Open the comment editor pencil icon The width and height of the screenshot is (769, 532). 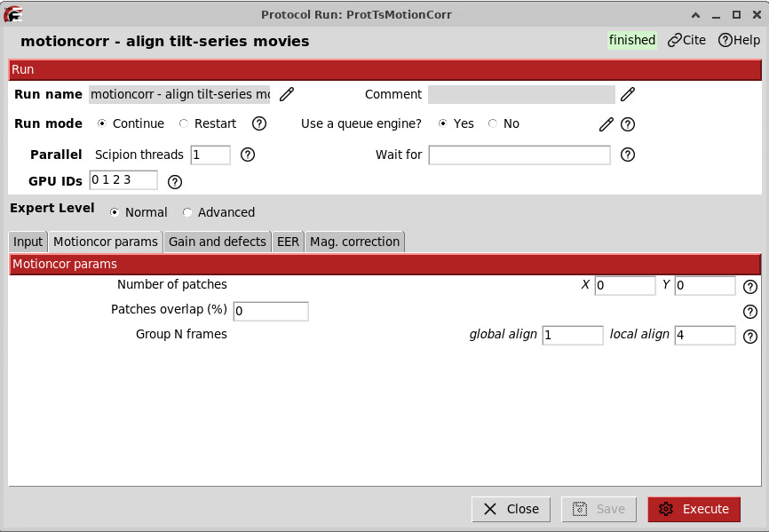[x=628, y=94]
